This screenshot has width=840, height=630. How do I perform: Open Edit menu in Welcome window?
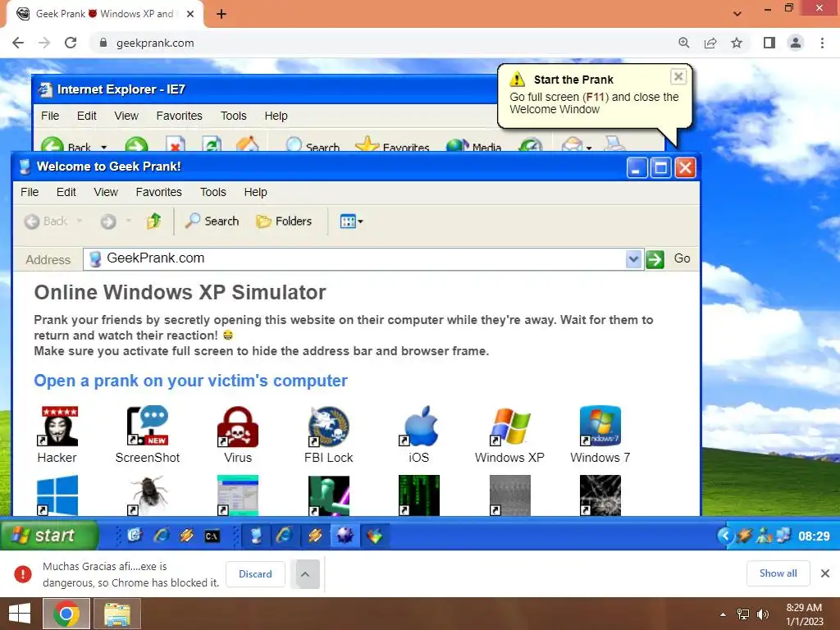click(x=66, y=192)
